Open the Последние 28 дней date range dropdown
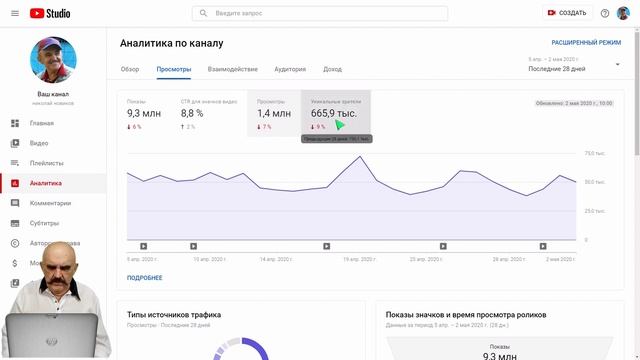 click(x=574, y=64)
